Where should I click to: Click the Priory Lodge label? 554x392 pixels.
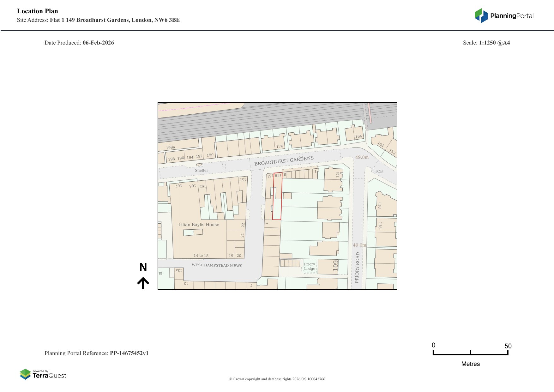(x=310, y=266)
